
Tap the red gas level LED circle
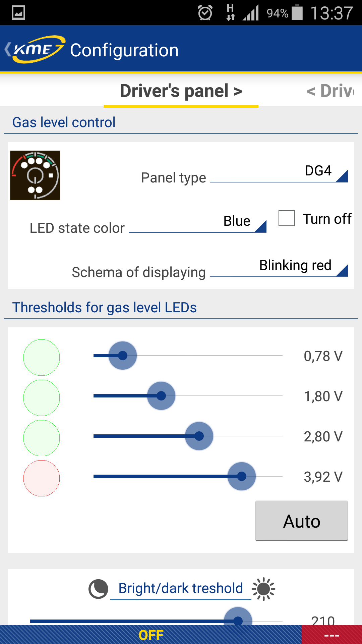[42, 478]
